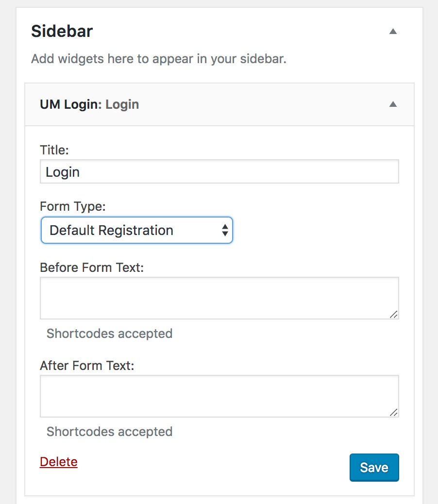Click the up-down arrows on Form Type select
The height and width of the screenshot is (504, 438).
point(225,230)
